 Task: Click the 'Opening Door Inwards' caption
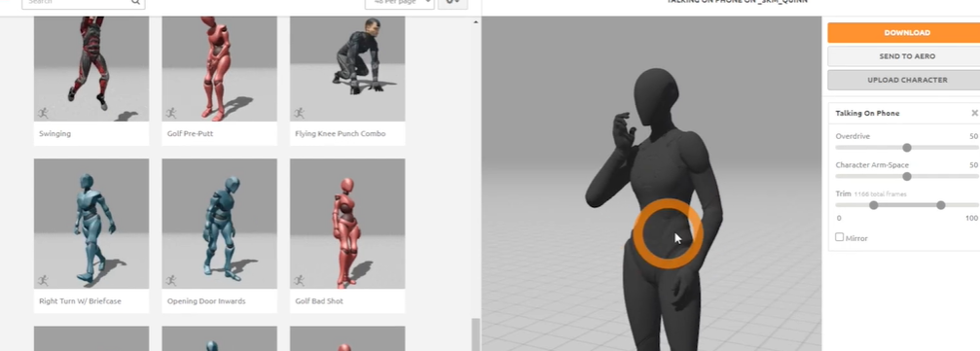click(x=206, y=301)
